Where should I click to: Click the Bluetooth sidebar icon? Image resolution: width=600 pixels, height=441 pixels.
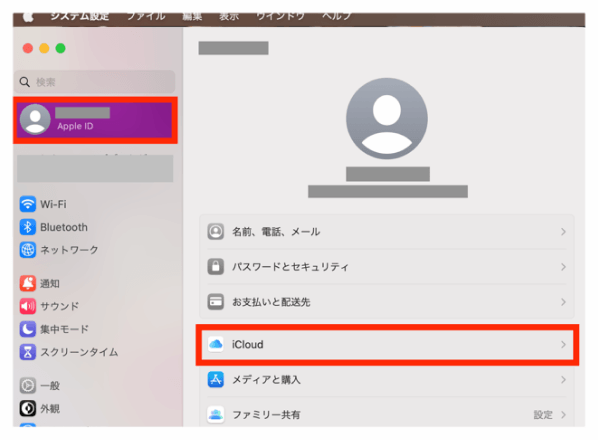tap(28, 227)
